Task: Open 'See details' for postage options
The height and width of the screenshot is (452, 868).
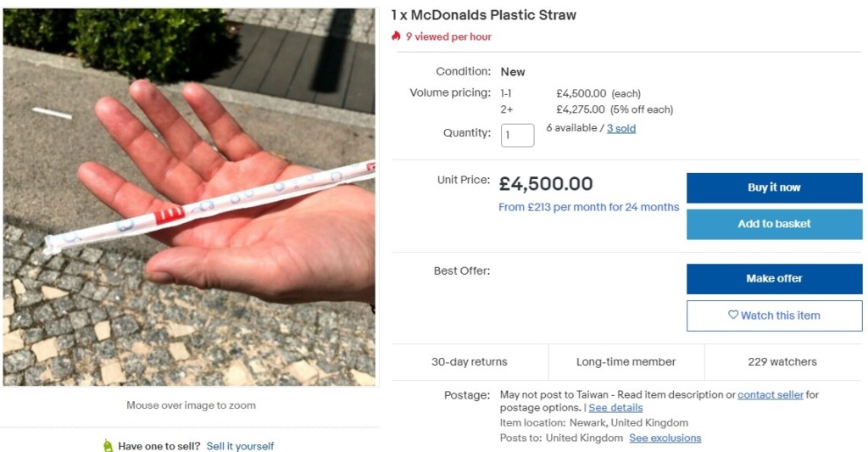Action: (615, 408)
